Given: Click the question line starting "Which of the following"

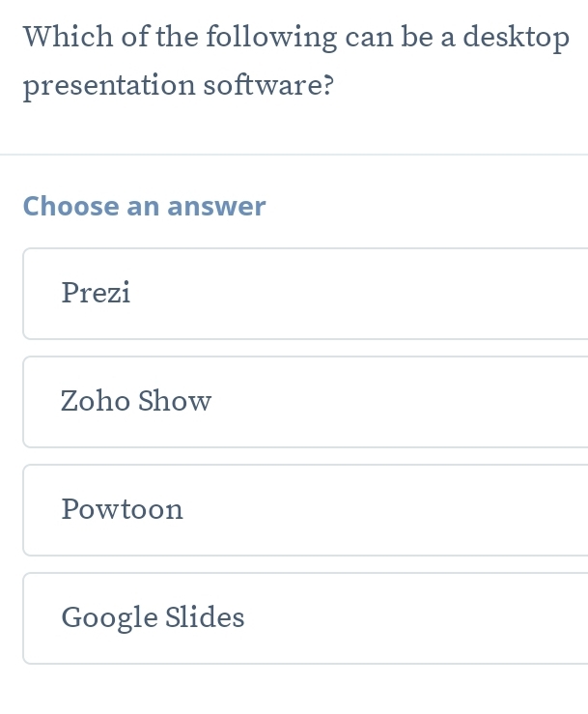Looking at the screenshot, I should (295, 38).
